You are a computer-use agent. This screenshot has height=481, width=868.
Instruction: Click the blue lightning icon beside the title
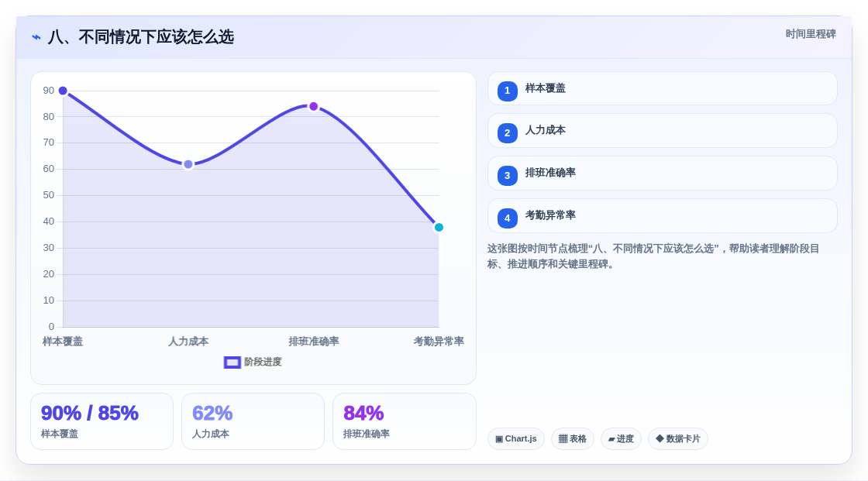point(36,37)
